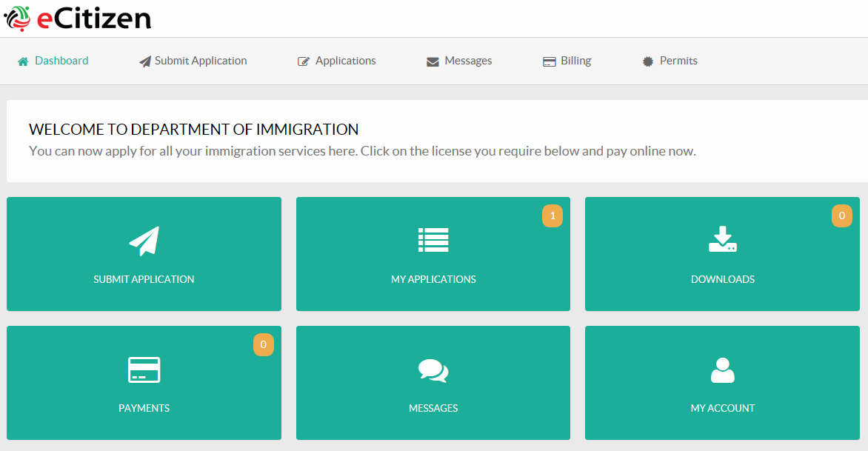Open the DOWNLOADS tile label
868x451 pixels.
[722, 279]
